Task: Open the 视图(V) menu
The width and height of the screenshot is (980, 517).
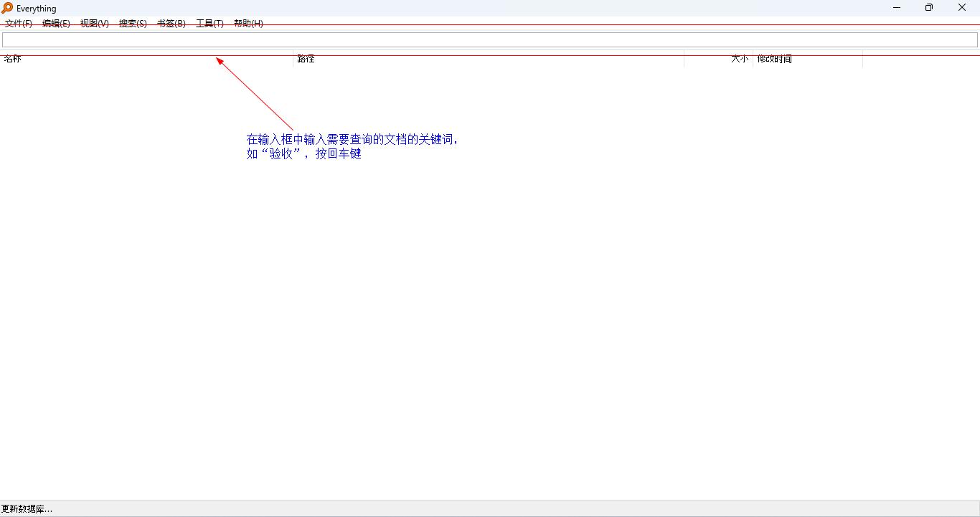Action: [95, 24]
